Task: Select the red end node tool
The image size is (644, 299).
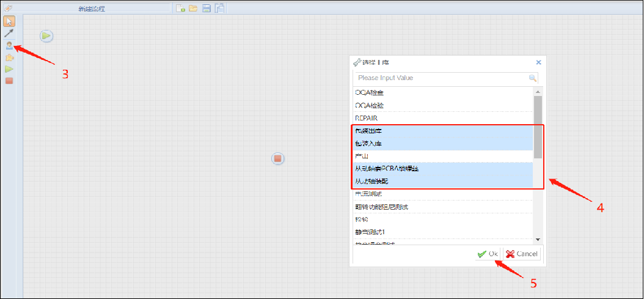Action: 9,81
